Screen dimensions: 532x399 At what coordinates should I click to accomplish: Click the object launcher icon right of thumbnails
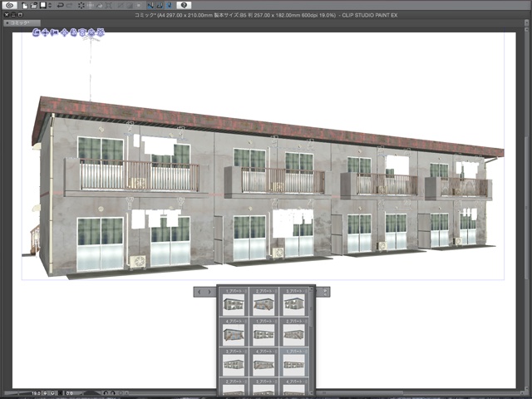pyautogui.click(x=325, y=292)
